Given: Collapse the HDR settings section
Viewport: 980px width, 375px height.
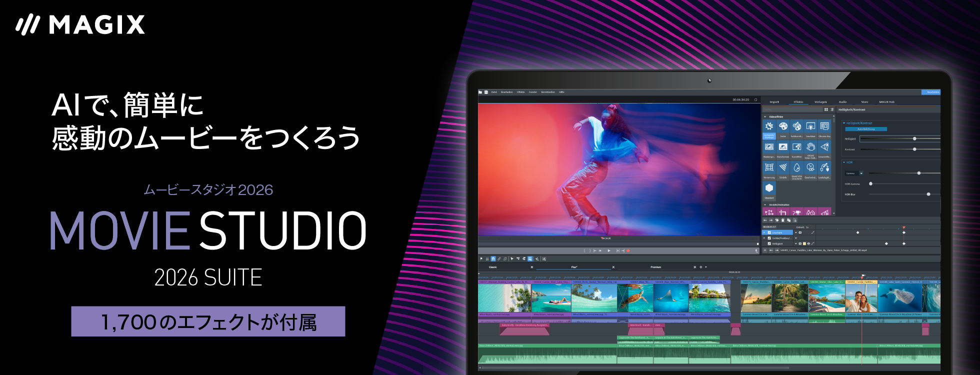Looking at the screenshot, I should coord(844,162).
